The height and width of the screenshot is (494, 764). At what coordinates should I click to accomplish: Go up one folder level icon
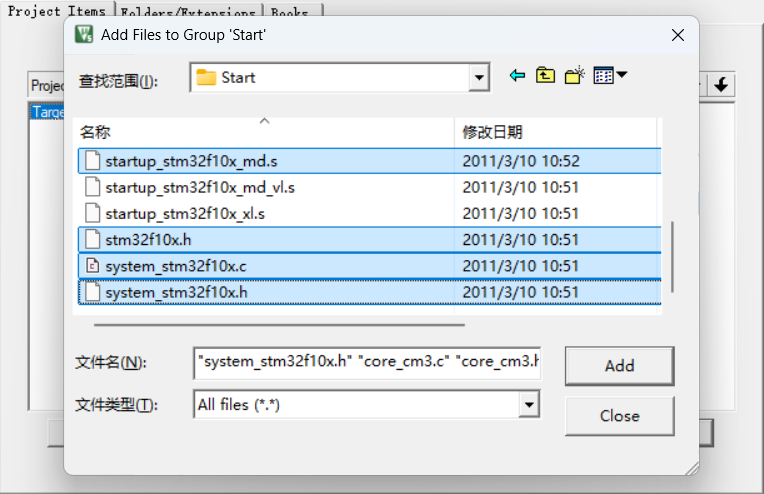point(545,76)
